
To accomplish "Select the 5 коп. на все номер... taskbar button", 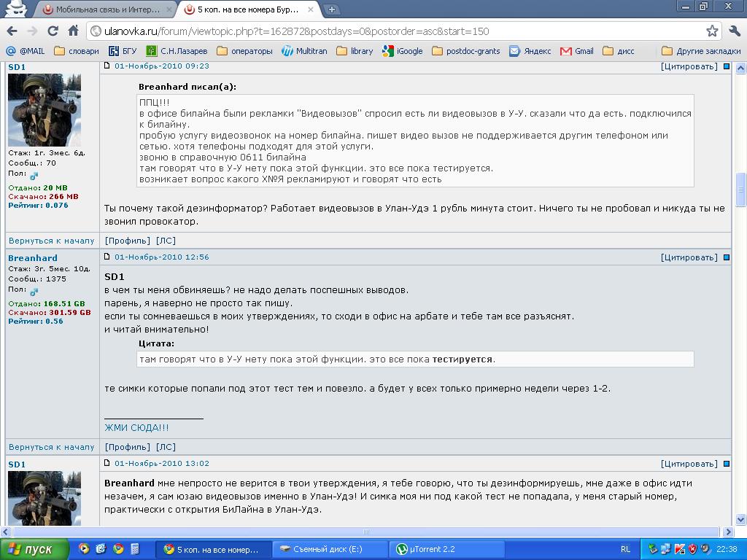I will (x=214, y=549).
